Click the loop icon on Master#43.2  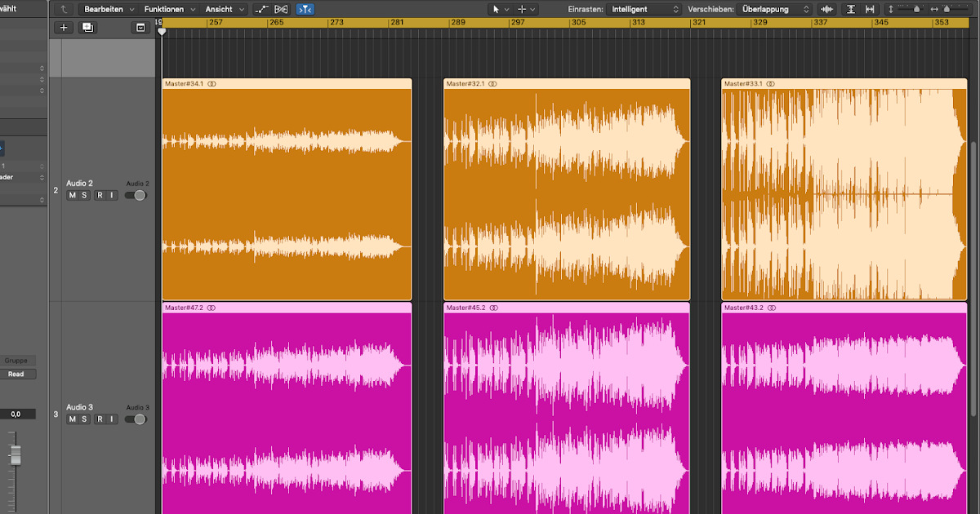click(x=771, y=308)
